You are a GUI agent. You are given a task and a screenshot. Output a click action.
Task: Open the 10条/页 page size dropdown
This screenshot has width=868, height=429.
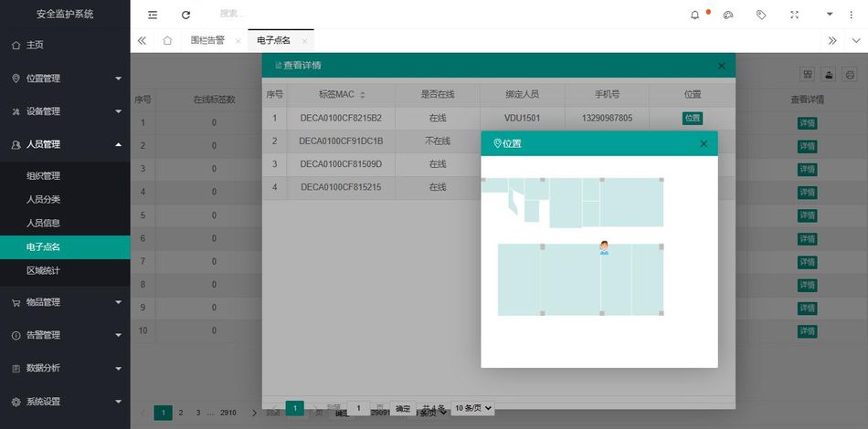coord(473,408)
